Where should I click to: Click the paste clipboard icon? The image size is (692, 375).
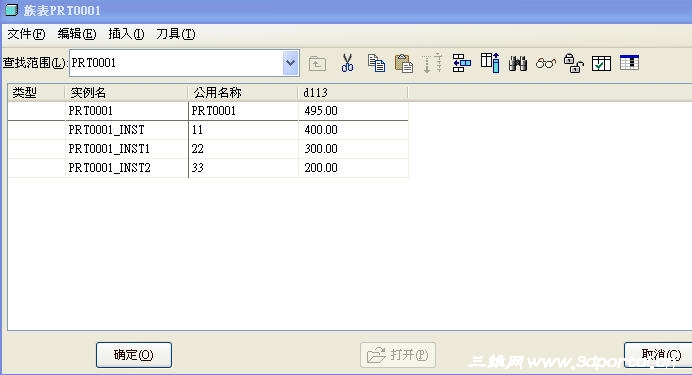(404, 63)
